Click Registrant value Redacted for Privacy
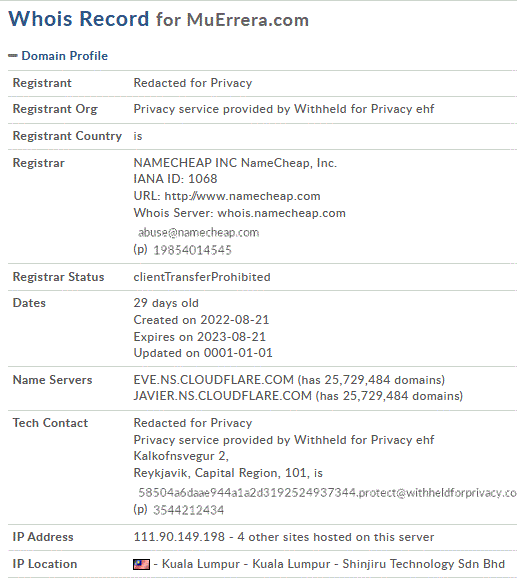This screenshot has width=517, height=579. click(x=193, y=83)
